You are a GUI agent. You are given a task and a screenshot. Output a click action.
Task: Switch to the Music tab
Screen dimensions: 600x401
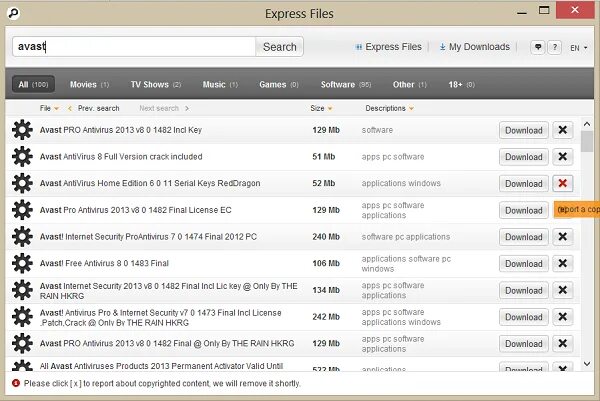tap(220, 84)
